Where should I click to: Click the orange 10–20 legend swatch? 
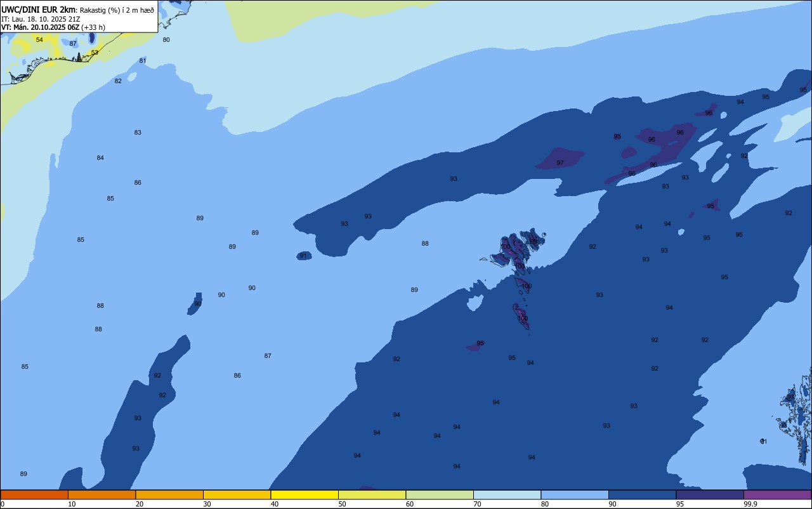tap(101, 494)
